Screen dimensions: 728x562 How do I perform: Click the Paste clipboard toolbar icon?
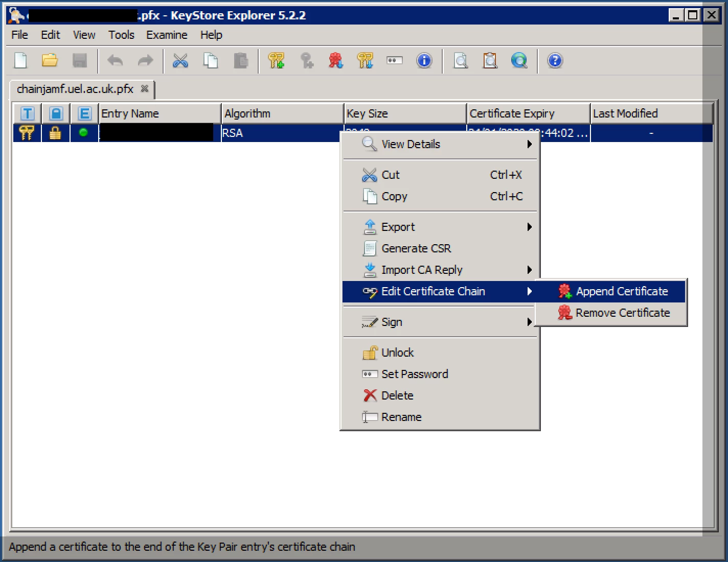(x=241, y=61)
